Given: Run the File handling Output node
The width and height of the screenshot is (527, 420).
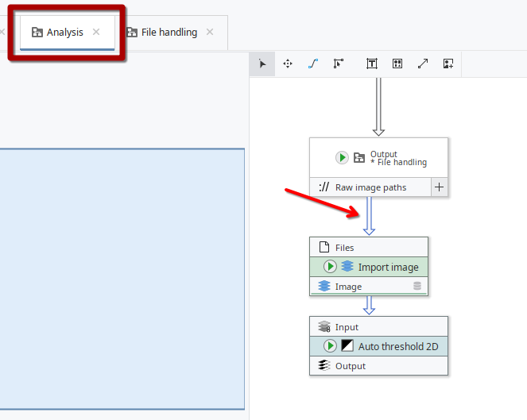Looking at the screenshot, I should pos(342,157).
